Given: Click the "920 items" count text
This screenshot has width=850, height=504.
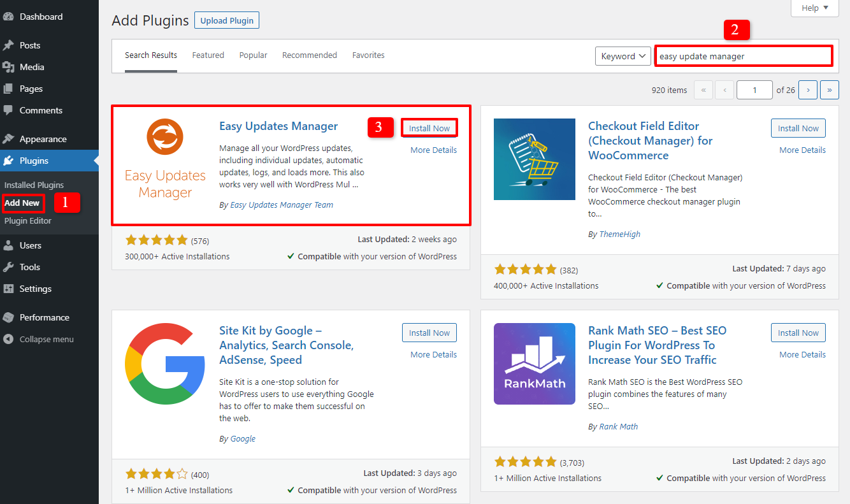Looking at the screenshot, I should 669,90.
